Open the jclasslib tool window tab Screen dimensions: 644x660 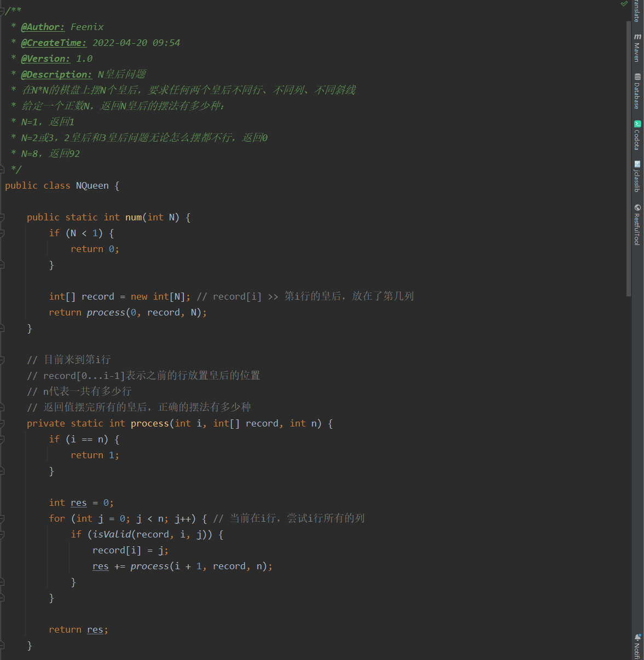click(637, 176)
